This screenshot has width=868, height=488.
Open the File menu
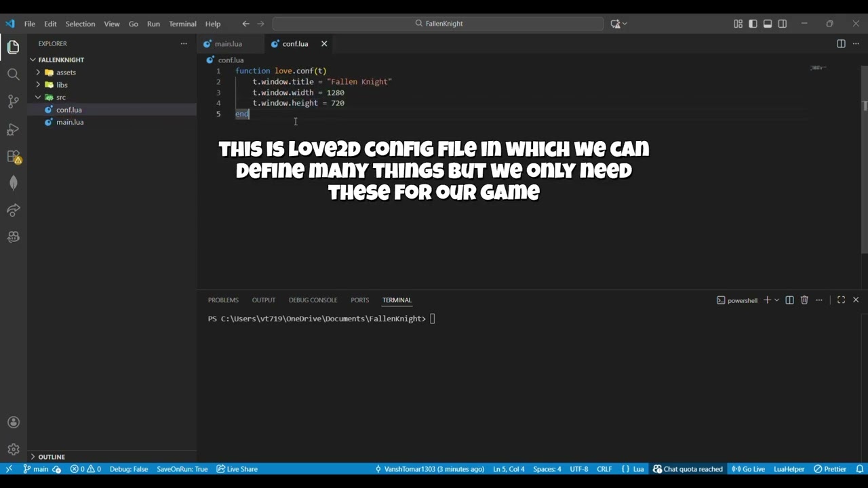tap(30, 24)
